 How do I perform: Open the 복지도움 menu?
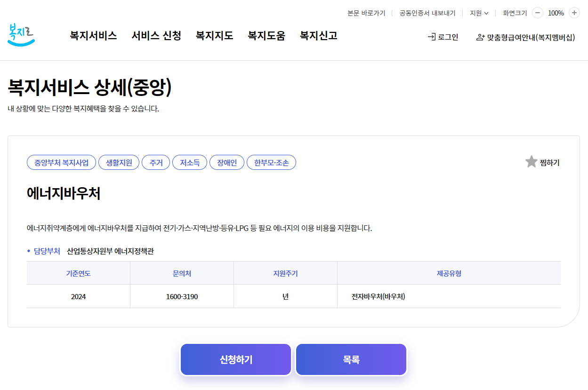tap(266, 36)
